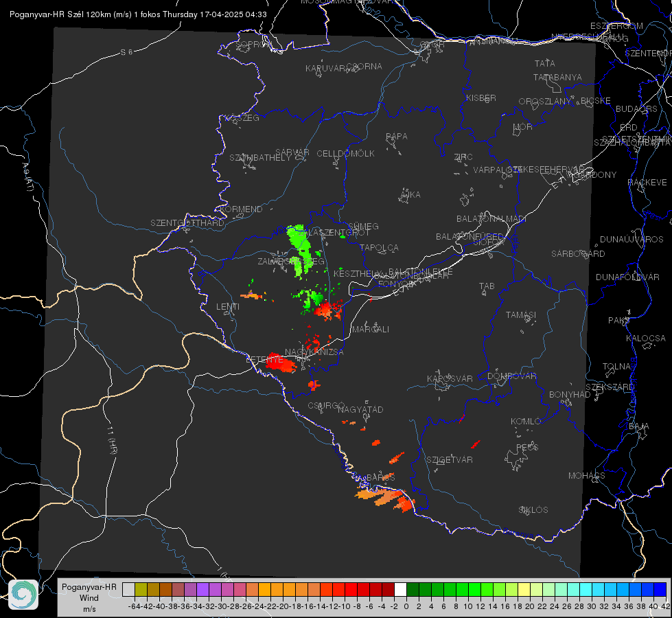Click the SARBOGARD town label
Viewport: 672px width, 618px height.
coord(578,254)
